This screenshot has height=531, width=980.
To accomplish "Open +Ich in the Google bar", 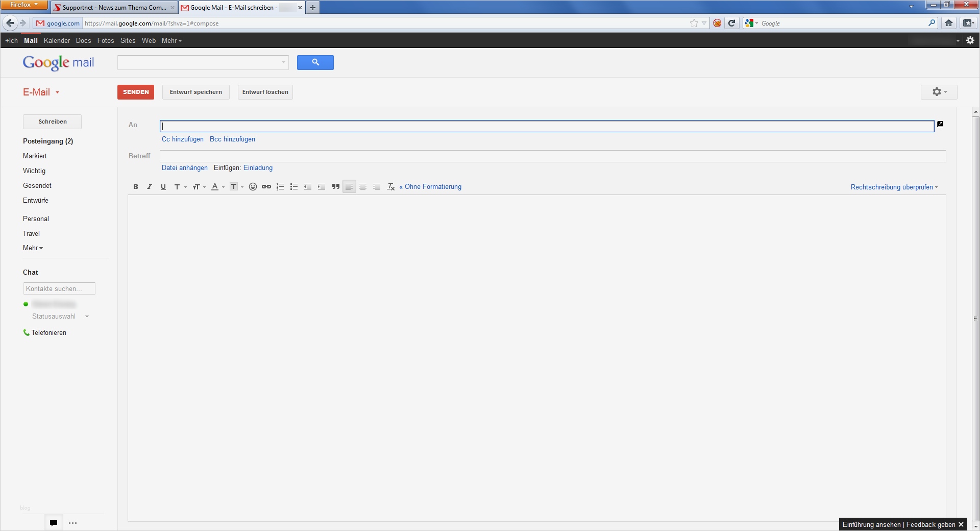I will pyautogui.click(x=12, y=41).
